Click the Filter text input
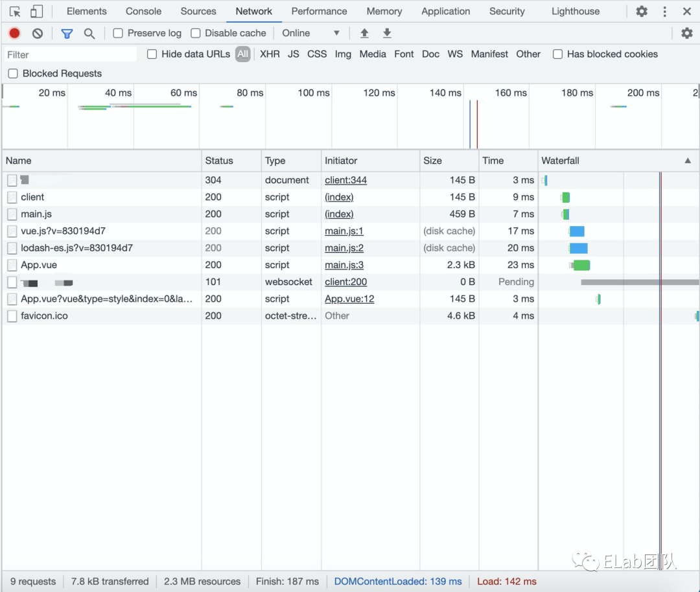Screen dimensions: 700x592 point(71,54)
